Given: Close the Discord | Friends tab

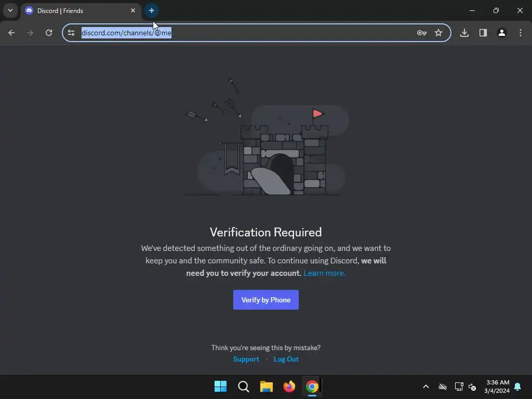Looking at the screenshot, I should click(133, 10).
